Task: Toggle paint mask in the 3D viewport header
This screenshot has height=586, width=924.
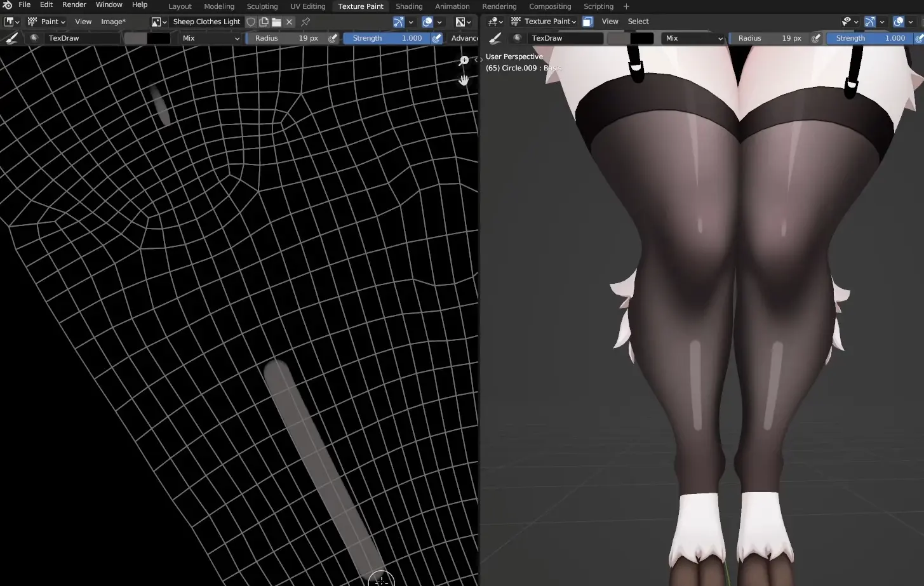Action: pos(587,22)
